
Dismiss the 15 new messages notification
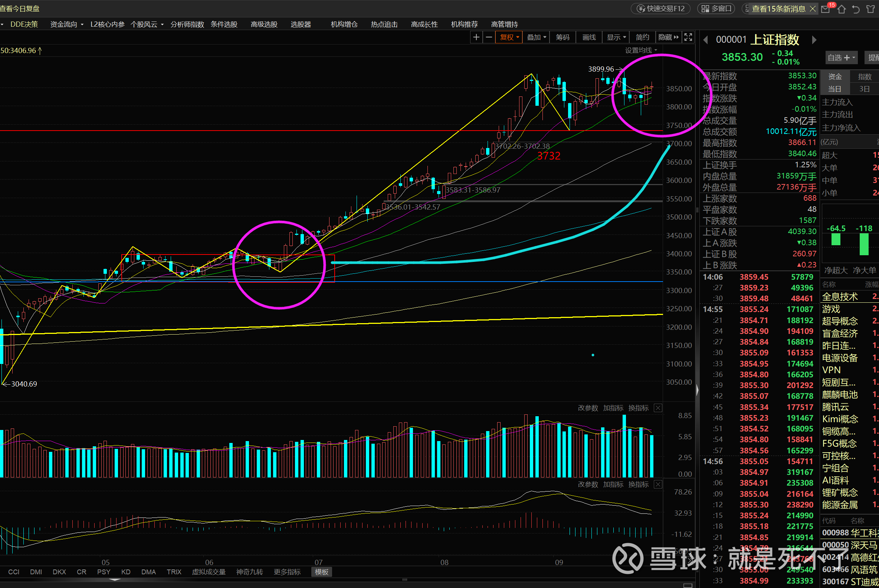(813, 9)
